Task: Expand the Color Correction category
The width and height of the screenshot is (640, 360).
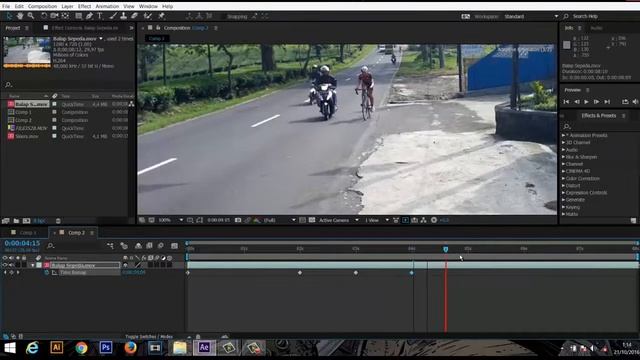Action: pos(563,178)
